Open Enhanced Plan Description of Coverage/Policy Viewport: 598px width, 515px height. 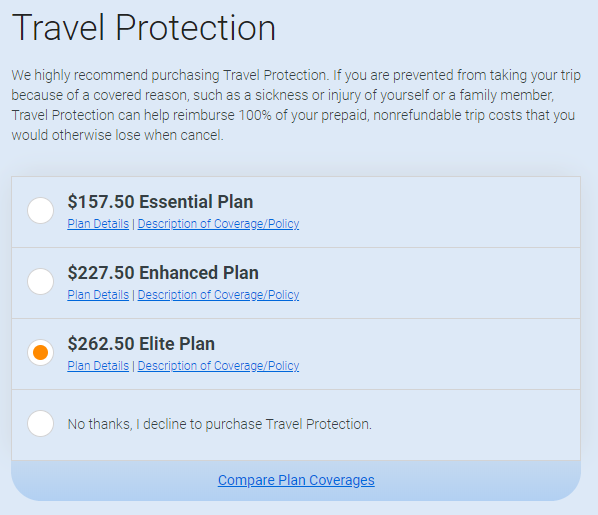point(218,295)
